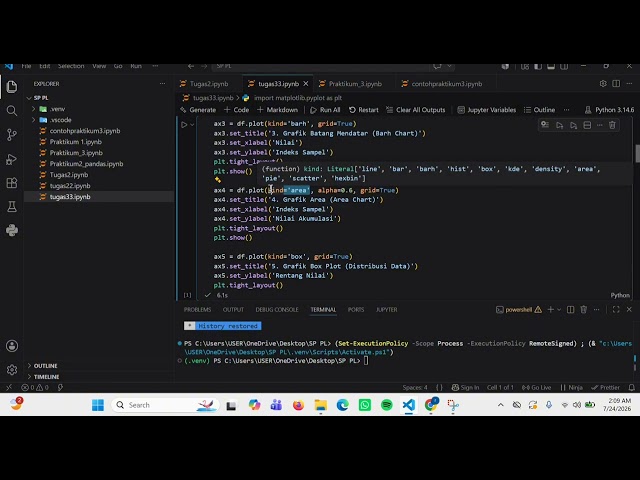Image resolution: width=640 pixels, height=480 pixels.
Task: Expand the .vscode folder
Action: [33, 120]
